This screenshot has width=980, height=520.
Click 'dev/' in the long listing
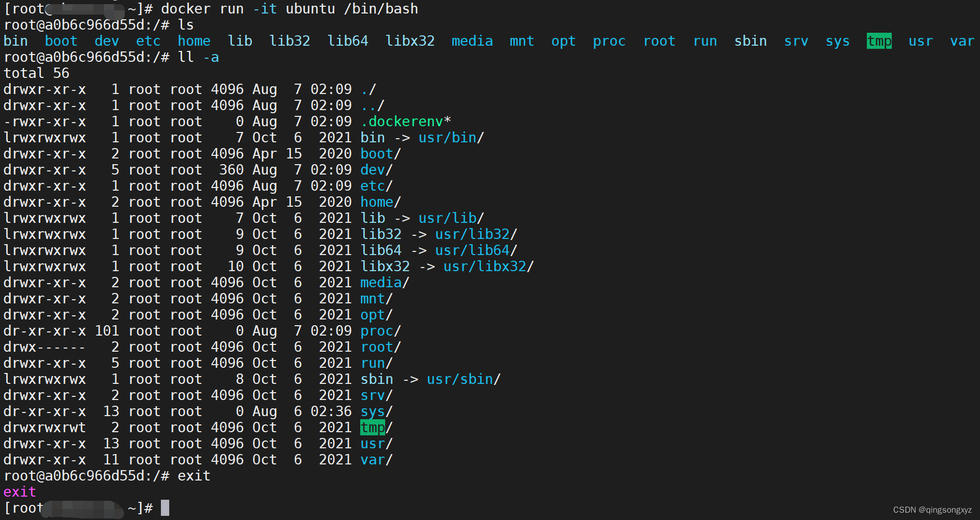[x=377, y=170]
